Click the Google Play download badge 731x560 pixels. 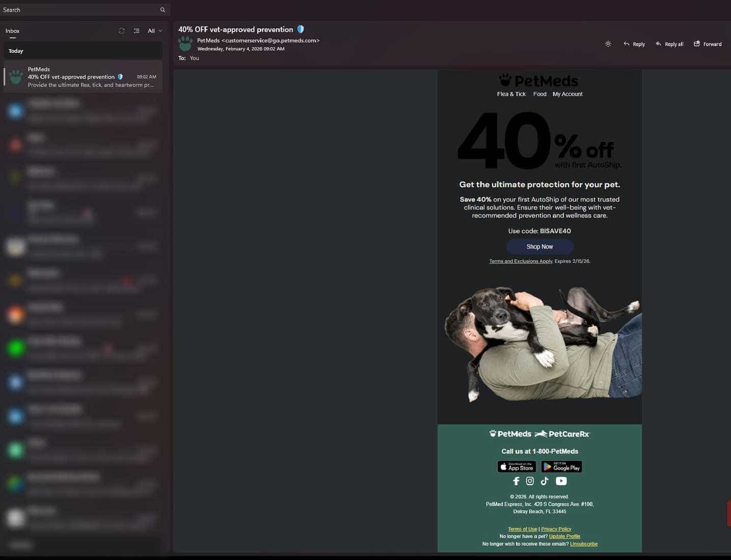coord(561,467)
